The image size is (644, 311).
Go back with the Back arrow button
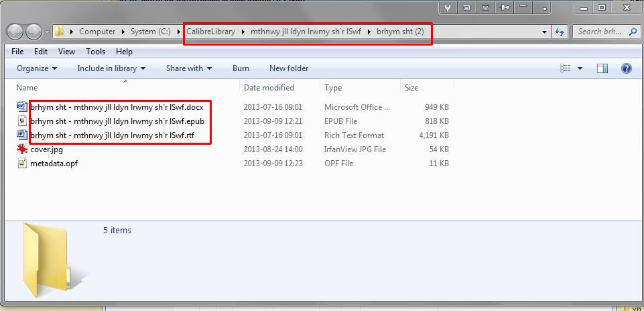click(x=15, y=32)
